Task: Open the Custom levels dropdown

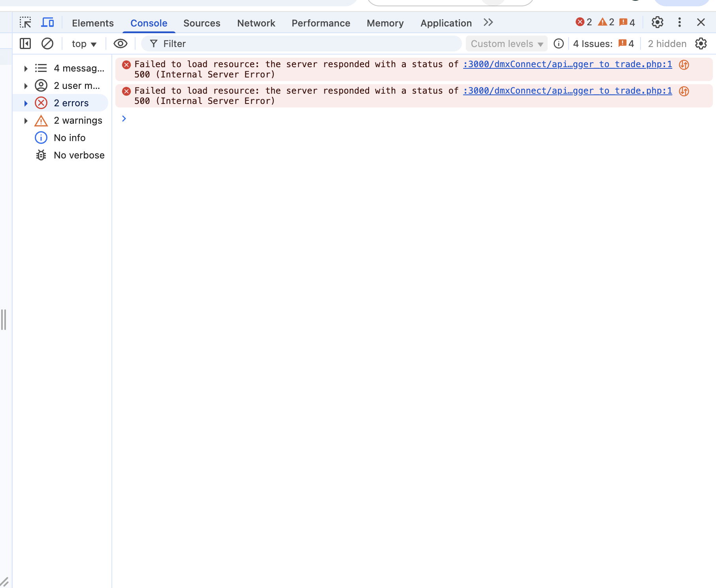Action: [x=506, y=44]
